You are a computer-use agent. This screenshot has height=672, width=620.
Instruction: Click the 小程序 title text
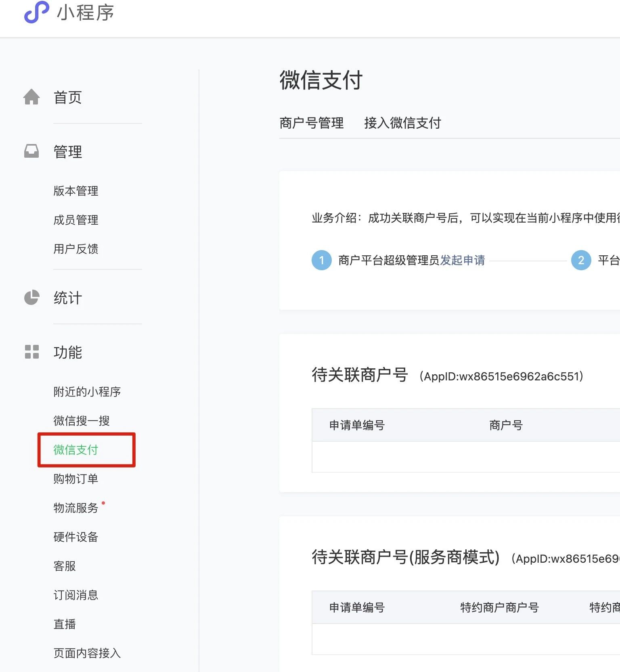85,13
